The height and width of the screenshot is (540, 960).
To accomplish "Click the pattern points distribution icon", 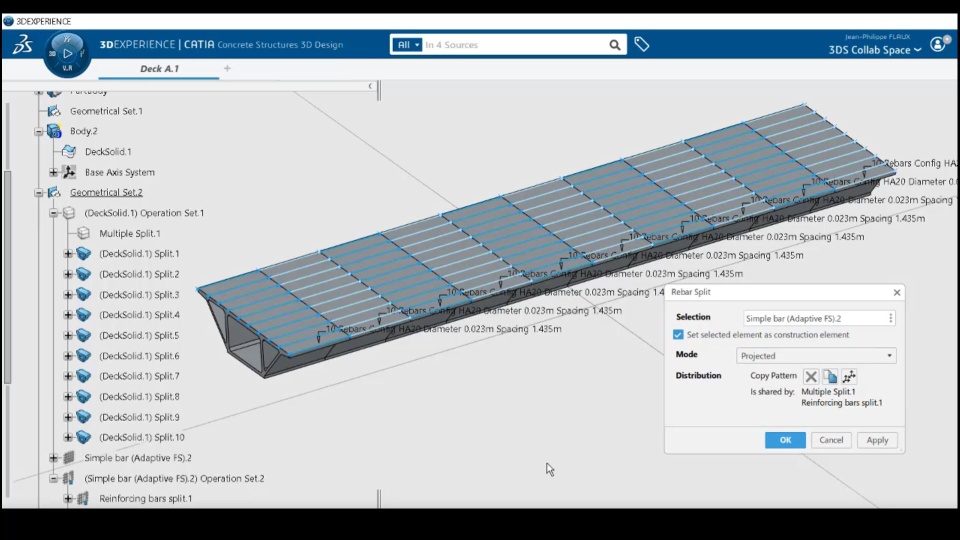I will pyautogui.click(x=849, y=376).
